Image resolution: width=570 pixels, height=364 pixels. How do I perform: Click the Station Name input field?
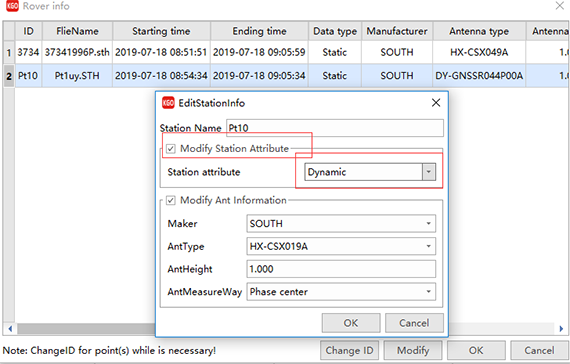335,128
